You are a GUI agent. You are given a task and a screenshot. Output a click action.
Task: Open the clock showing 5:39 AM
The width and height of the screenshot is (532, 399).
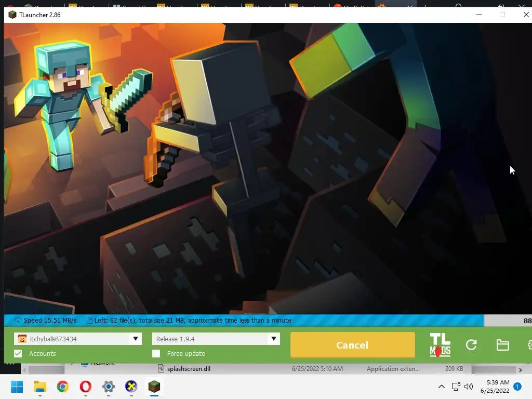click(x=495, y=387)
